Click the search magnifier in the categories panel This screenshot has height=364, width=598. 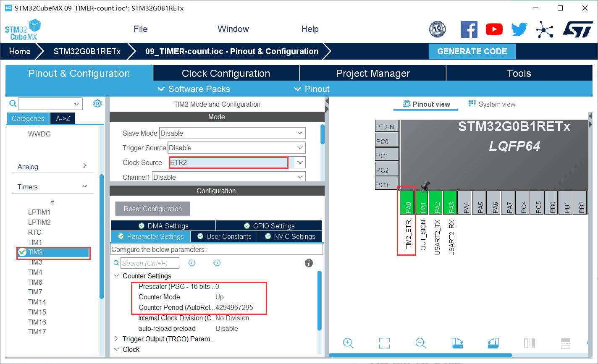13,103
